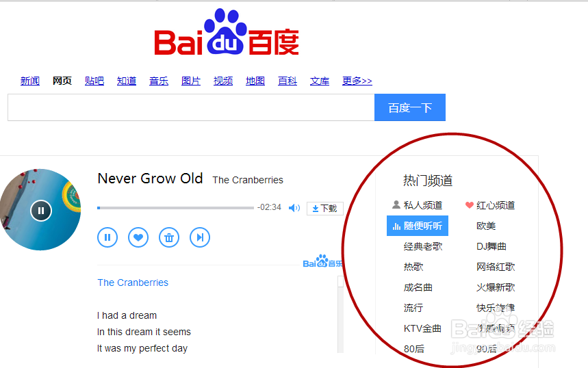Viewport: 588px width, 368px height.
Task: Click lyric line 'It was my perfect day'
Action: click(142, 349)
